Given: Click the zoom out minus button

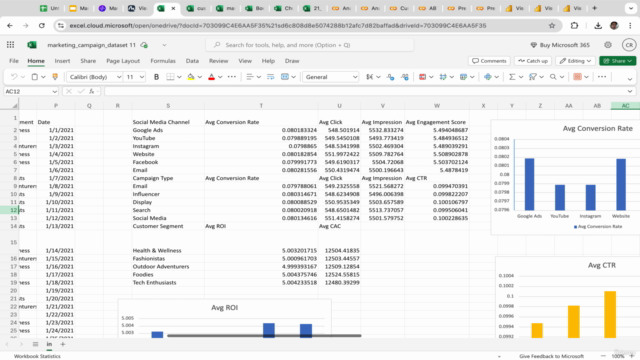Looking at the screenshot, I should click(603, 356).
